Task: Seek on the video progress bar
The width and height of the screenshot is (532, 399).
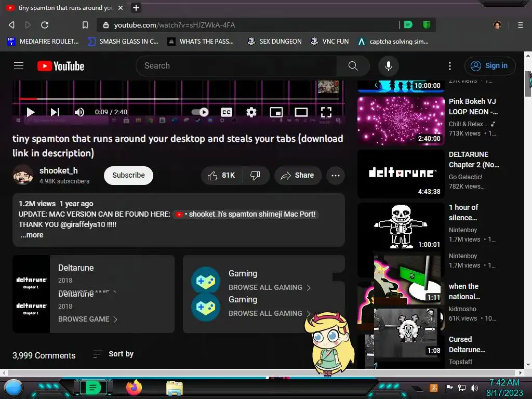Action: pos(179,99)
